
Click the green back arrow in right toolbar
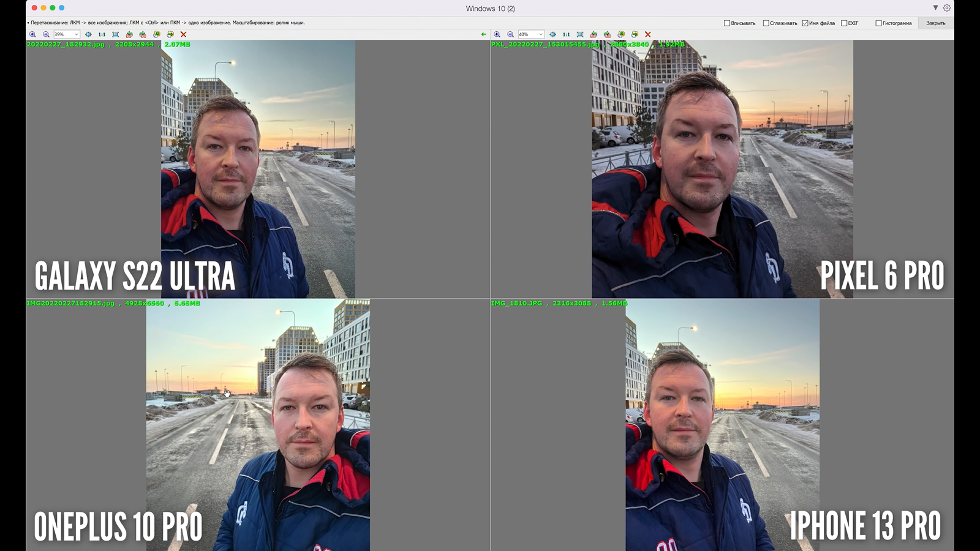[484, 34]
